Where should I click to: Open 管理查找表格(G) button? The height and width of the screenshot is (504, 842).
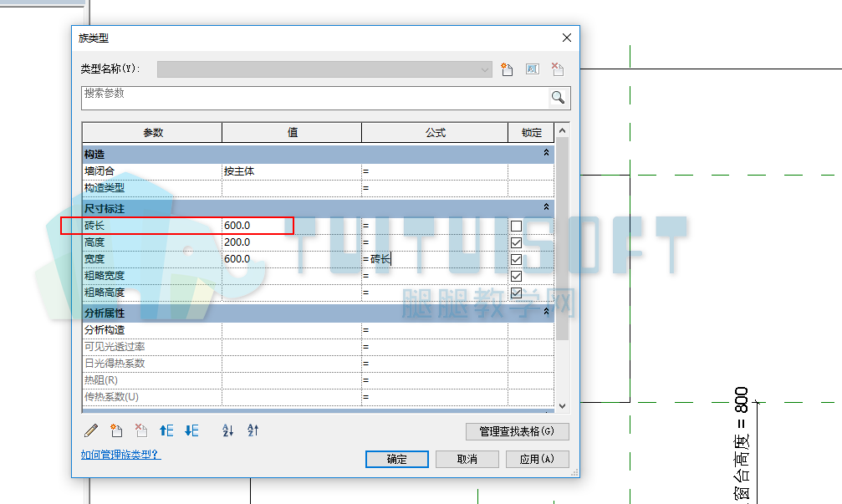[x=517, y=431]
